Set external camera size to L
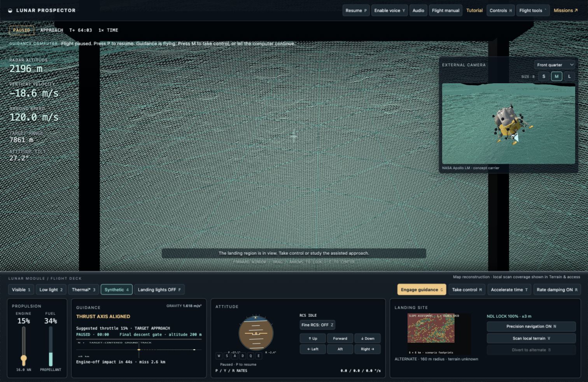 point(569,76)
